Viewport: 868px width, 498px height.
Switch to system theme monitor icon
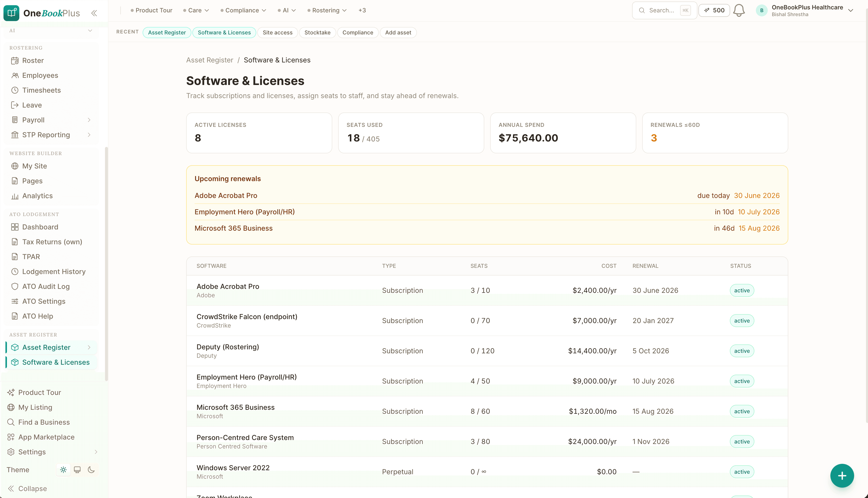click(x=77, y=470)
